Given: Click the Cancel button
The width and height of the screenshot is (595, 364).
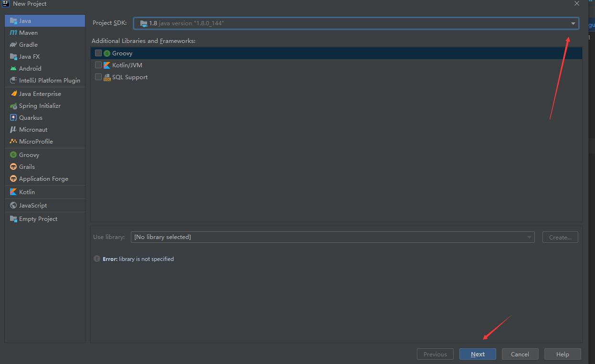Looking at the screenshot, I should pyautogui.click(x=520, y=354).
